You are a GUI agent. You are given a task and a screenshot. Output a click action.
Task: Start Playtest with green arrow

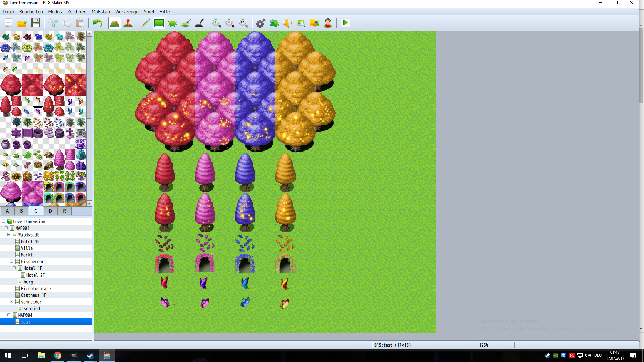[345, 23]
